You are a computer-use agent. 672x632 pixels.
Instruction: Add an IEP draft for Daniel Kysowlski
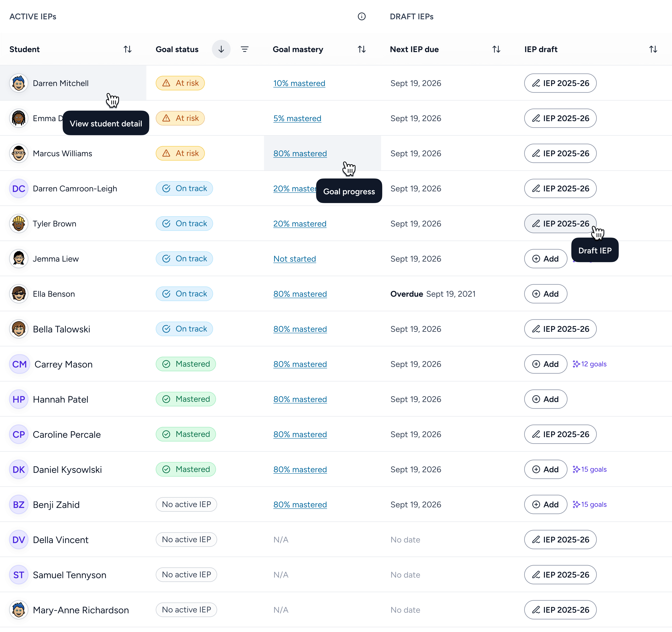click(x=545, y=469)
